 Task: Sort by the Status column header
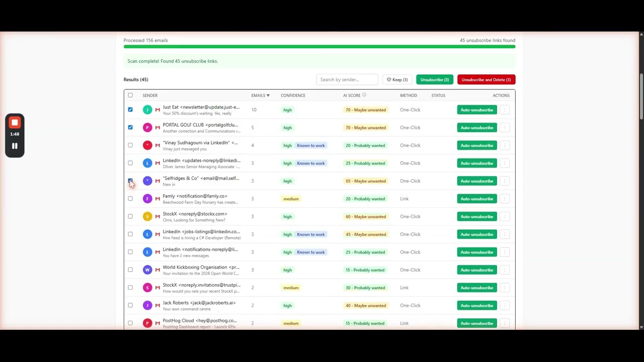[438, 95]
